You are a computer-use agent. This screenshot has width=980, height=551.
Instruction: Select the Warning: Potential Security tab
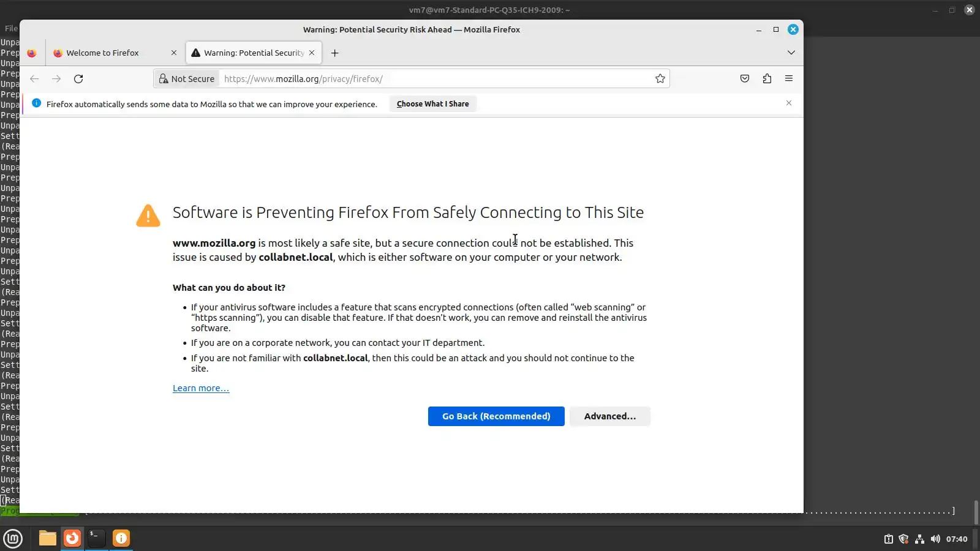coord(254,53)
